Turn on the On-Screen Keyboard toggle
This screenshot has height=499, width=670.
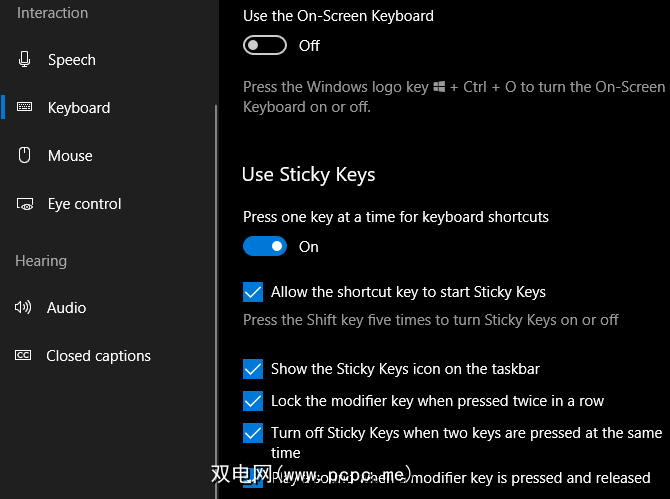pyautogui.click(x=265, y=46)
